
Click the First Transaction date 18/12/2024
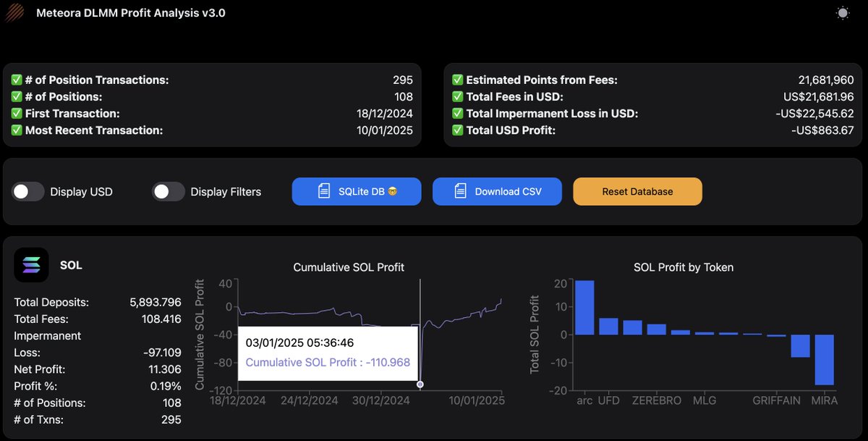[x=384, y=113]
